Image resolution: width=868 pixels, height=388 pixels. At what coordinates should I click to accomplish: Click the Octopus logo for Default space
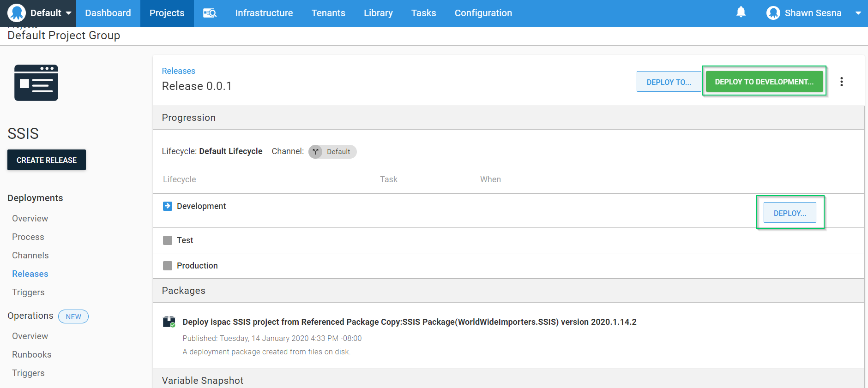(17, 13)
